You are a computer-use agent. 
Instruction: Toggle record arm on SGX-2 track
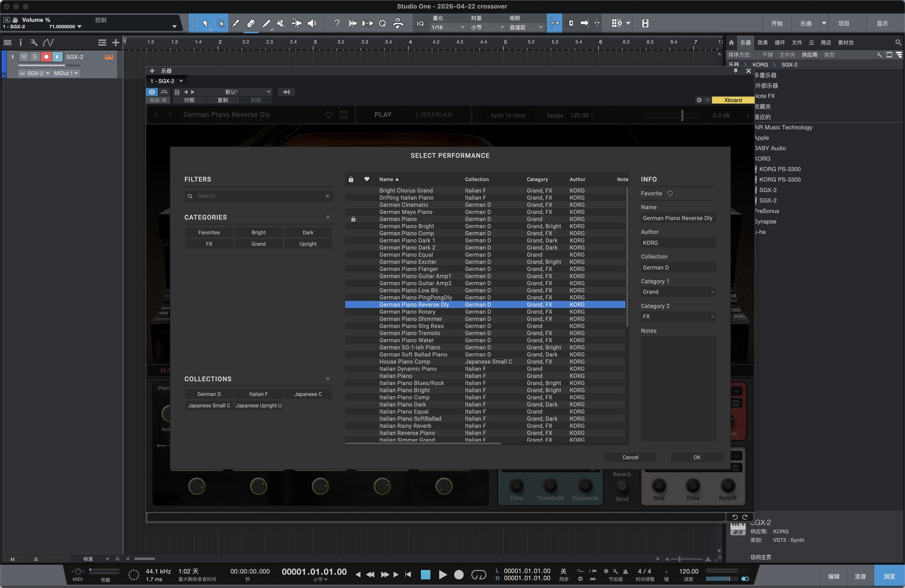pos(46,57)
